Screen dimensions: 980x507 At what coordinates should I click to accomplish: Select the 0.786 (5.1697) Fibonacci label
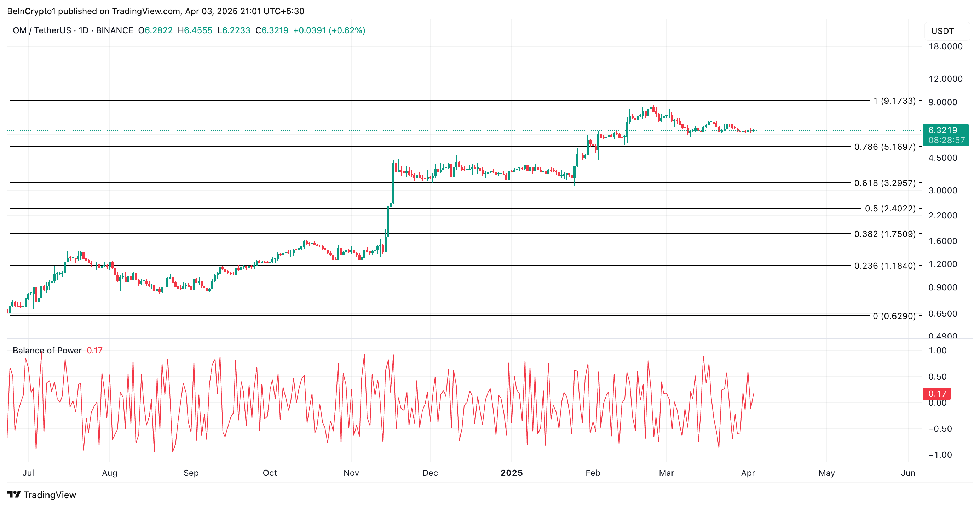884,147
